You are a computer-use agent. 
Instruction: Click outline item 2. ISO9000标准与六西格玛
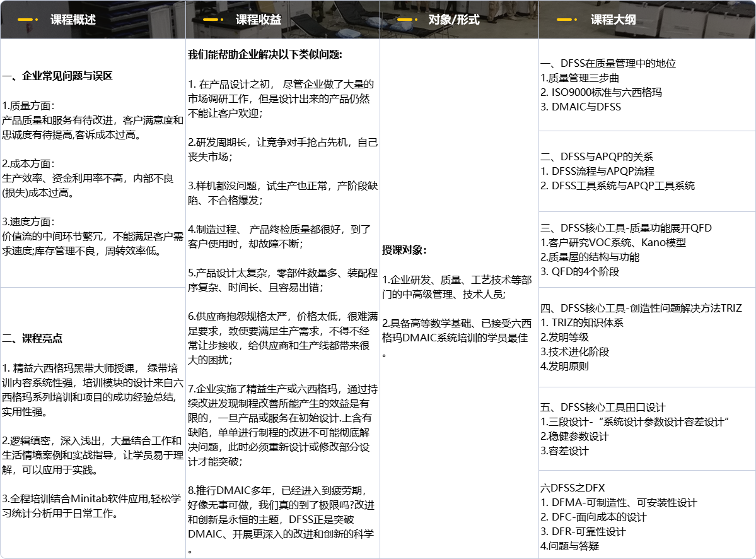(601, 92)
